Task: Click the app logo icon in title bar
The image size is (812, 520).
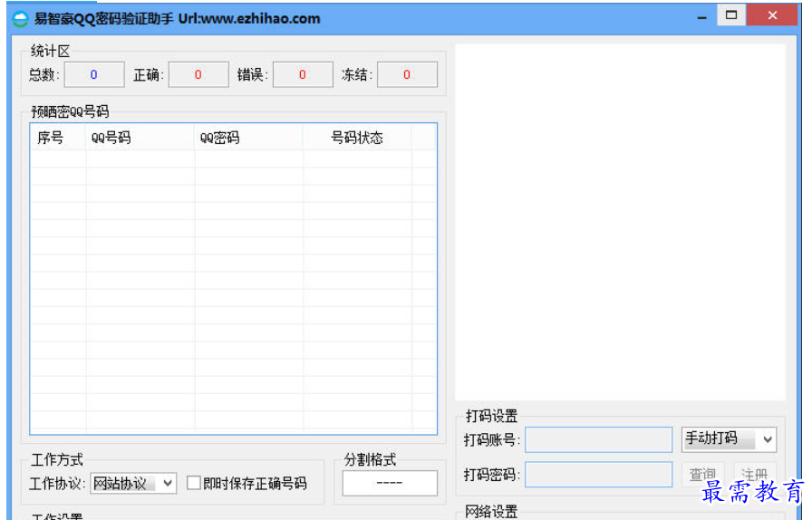Action: tap(20, 19)
